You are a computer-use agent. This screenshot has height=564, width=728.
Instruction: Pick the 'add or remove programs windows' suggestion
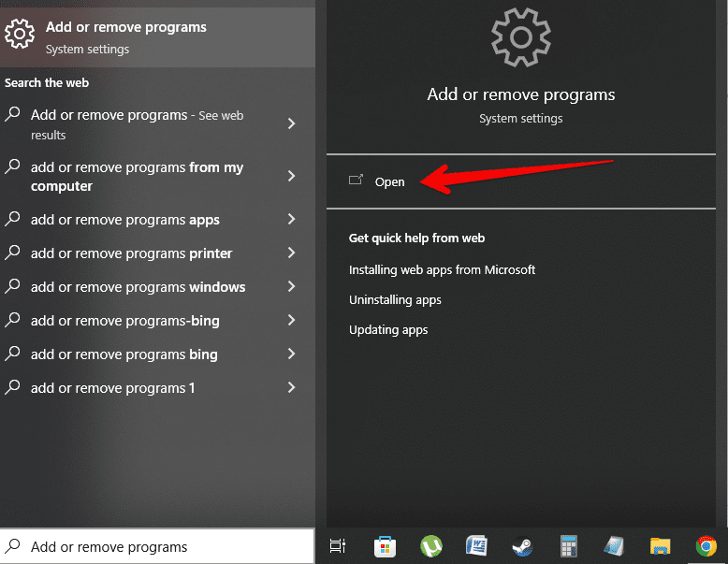(157, 286)
